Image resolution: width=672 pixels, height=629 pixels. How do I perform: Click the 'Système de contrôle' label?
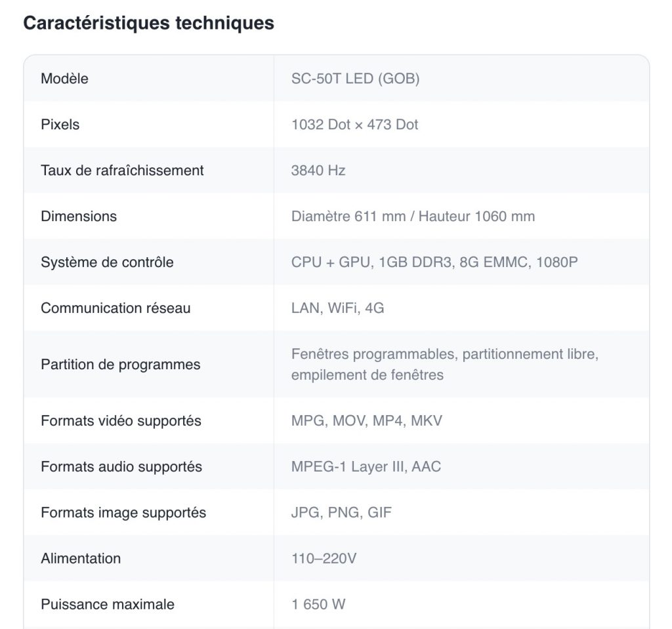click(x=107, y=262)
